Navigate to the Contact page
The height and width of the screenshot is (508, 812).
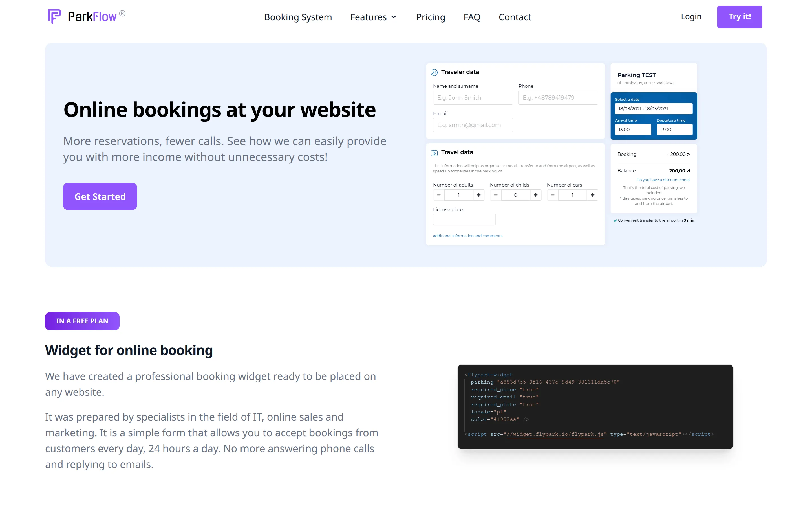[515, 17]
